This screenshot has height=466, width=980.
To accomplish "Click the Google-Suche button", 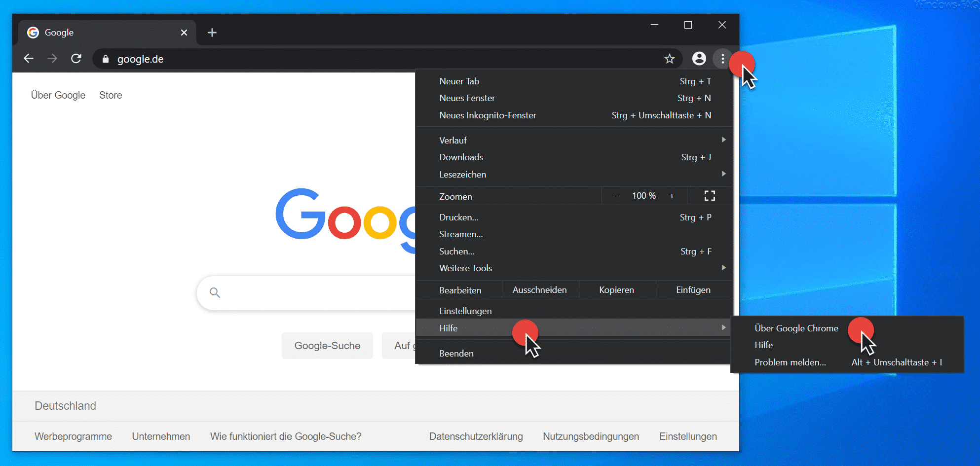I will 327,346.
